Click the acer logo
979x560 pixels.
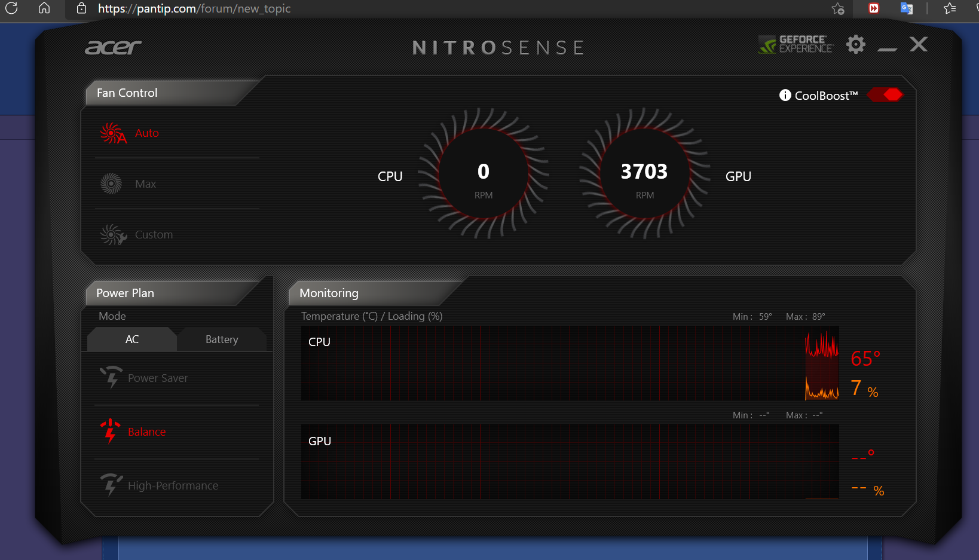coord(113,47)
